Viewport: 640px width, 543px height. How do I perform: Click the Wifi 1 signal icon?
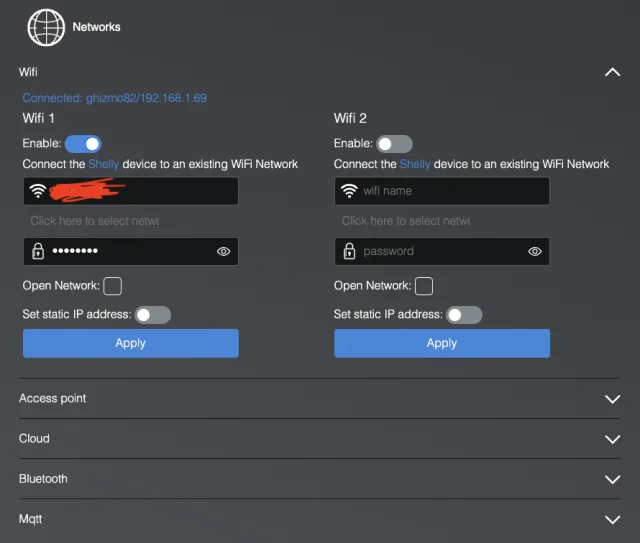[38, 191]
